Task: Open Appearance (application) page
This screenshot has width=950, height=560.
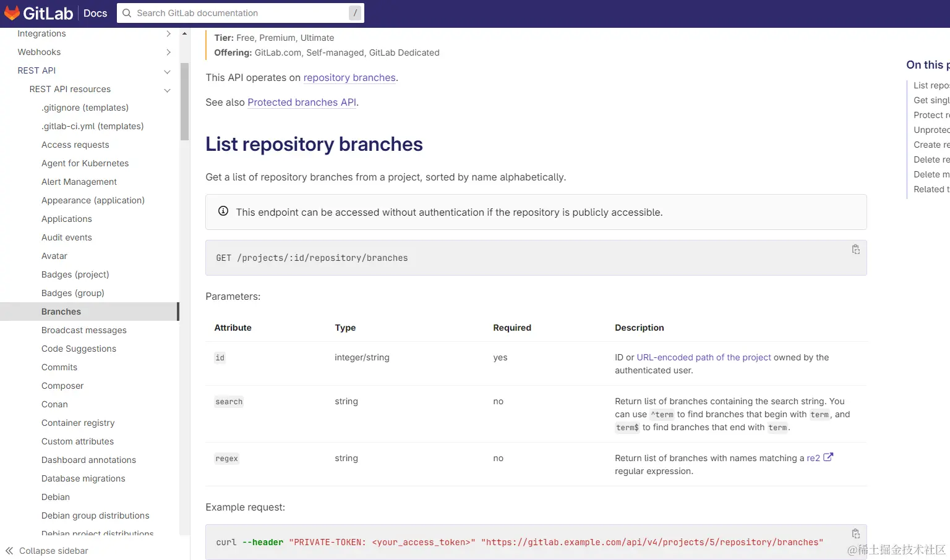Action: pyautogui.click(x=93, y=200)
